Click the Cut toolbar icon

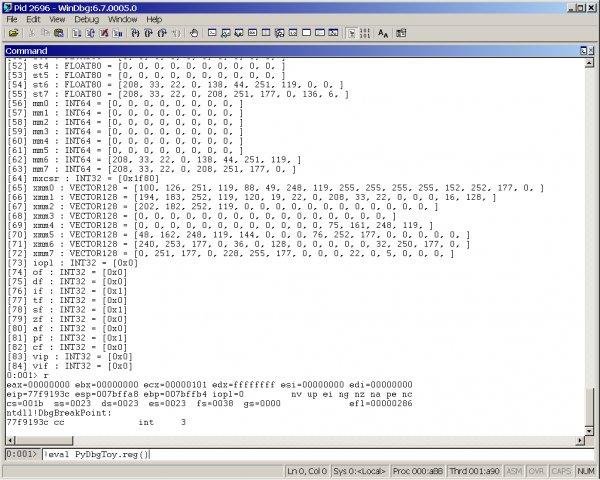[x=32, y=33]
